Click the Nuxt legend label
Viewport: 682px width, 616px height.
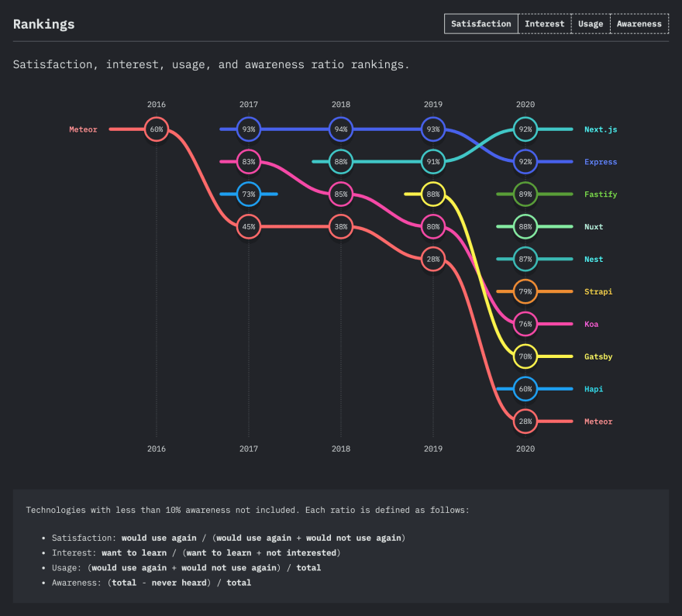594,226
